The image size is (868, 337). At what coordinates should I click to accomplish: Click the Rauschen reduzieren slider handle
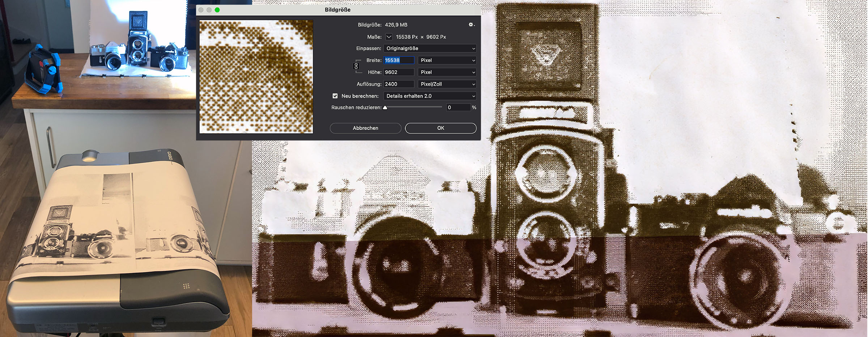click(x=385, y=107)
